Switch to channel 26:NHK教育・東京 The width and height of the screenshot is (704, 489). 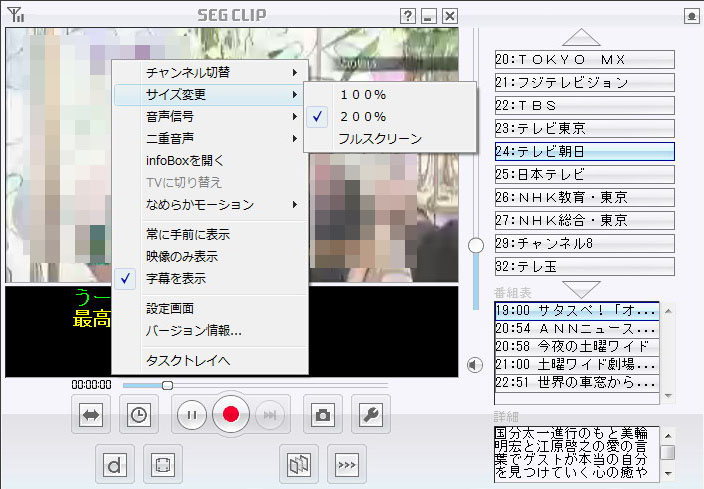[585, 198]
